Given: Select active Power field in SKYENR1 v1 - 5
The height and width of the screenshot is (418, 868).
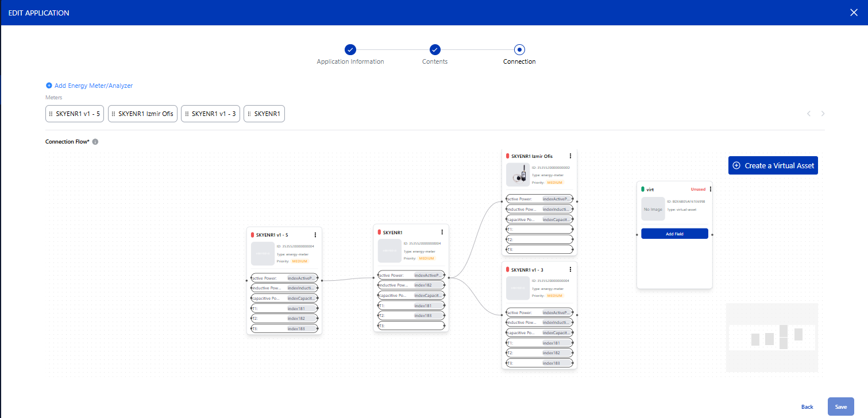Looking at the screenshot, I should 284,278.
